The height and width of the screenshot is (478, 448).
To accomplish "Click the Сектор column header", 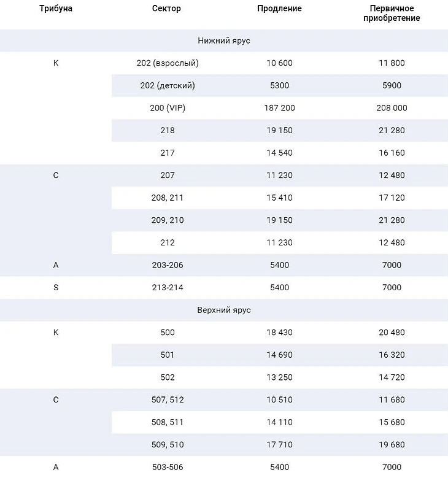I will click(x=167, y=9).
